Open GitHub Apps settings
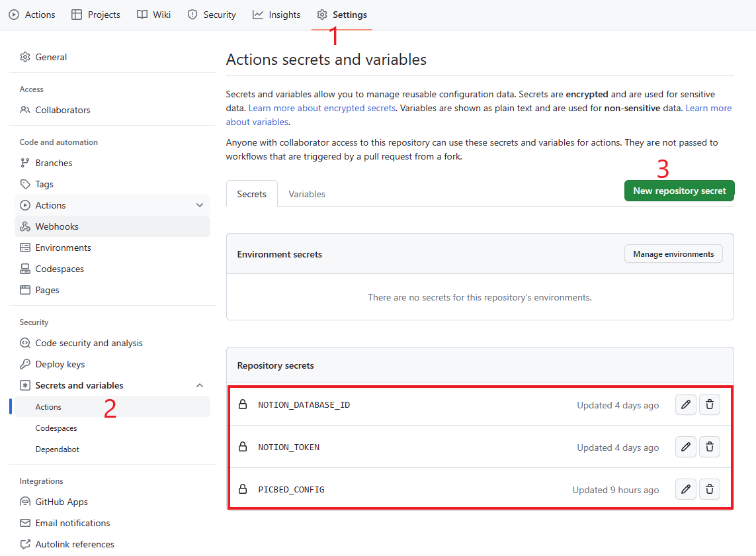The image size is (756, 556). point(112,502)
